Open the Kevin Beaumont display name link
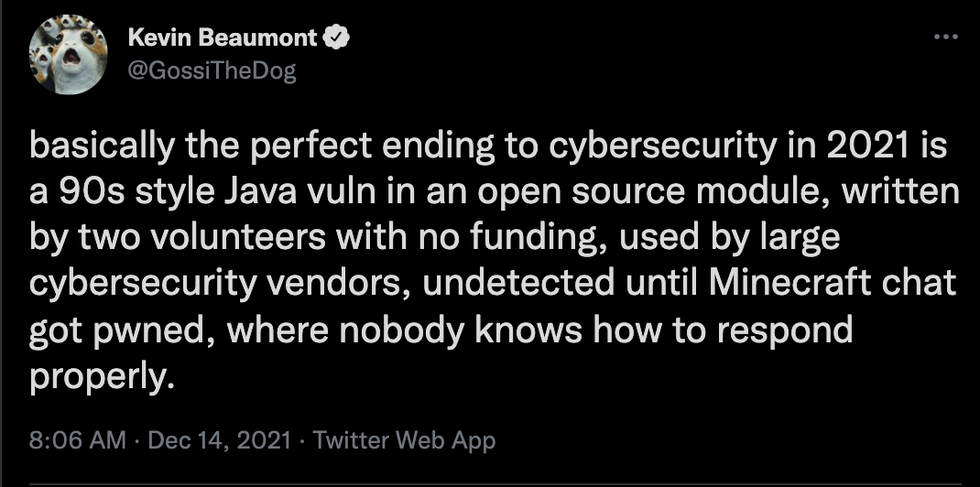980x487 pixels. (223, 38)
